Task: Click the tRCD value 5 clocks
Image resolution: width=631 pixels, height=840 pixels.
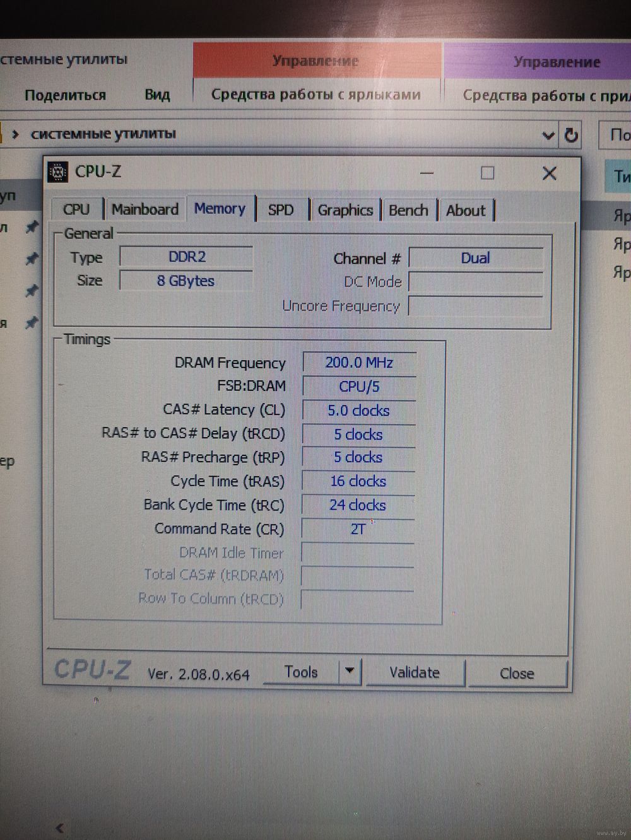Action: point(358,435)
